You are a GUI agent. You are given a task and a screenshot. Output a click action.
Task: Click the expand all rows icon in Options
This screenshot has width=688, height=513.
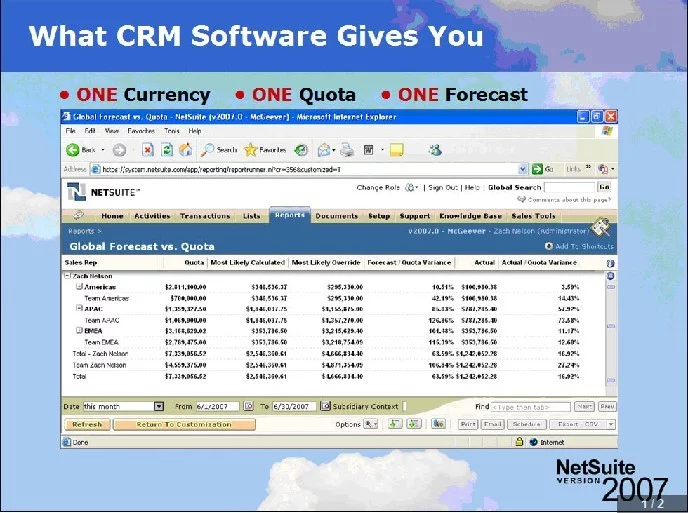coord(395,423)
